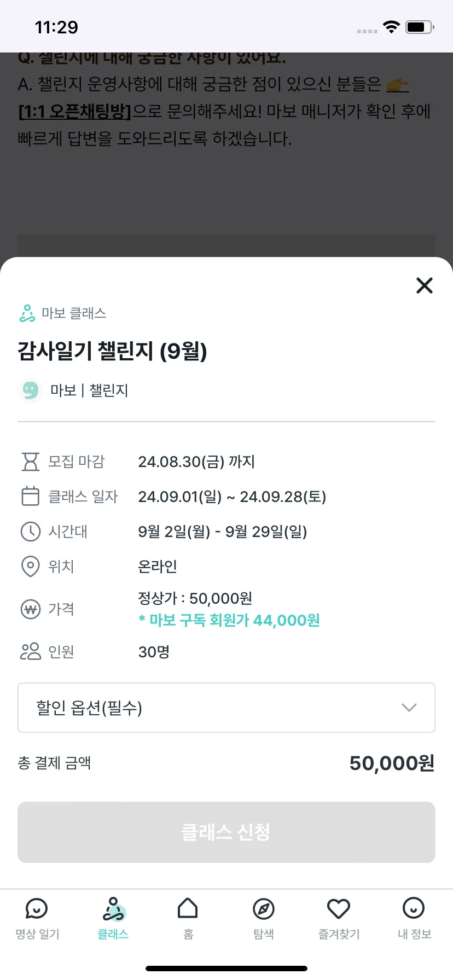Open the 1:1 오픈채팅방 link

point(75,112)
